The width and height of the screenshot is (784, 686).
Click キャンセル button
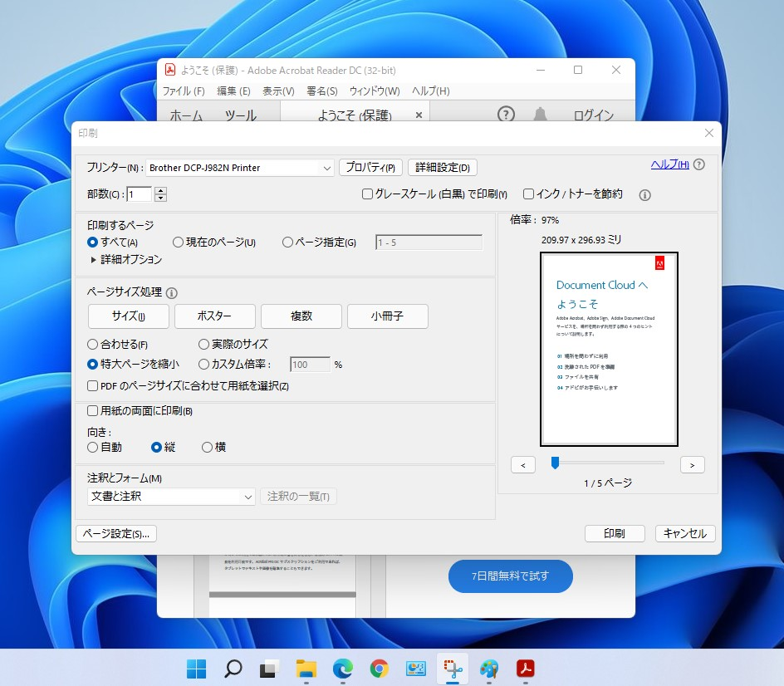tap(685, 534)
